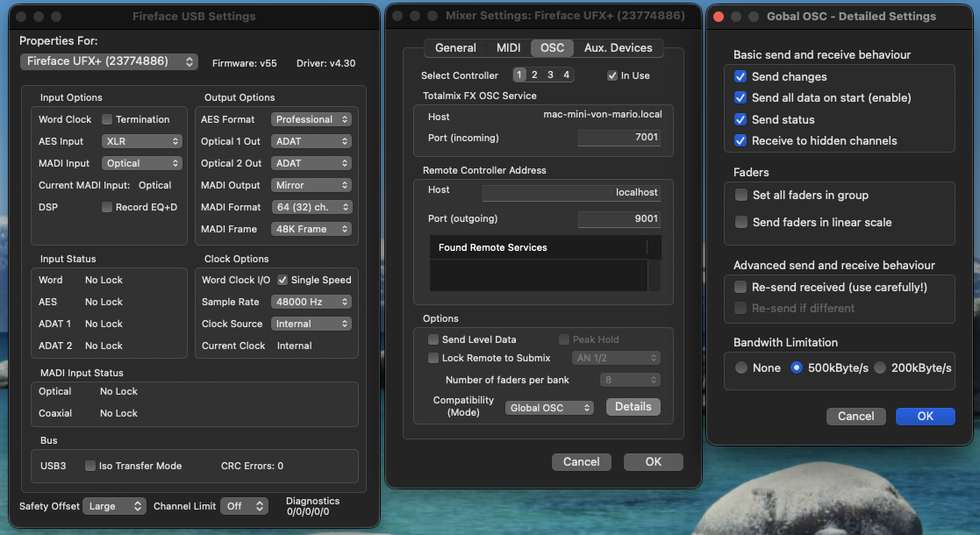
Task: Open the Fireface UFX+ device dropdown
Action: click(x=110, y=61)
